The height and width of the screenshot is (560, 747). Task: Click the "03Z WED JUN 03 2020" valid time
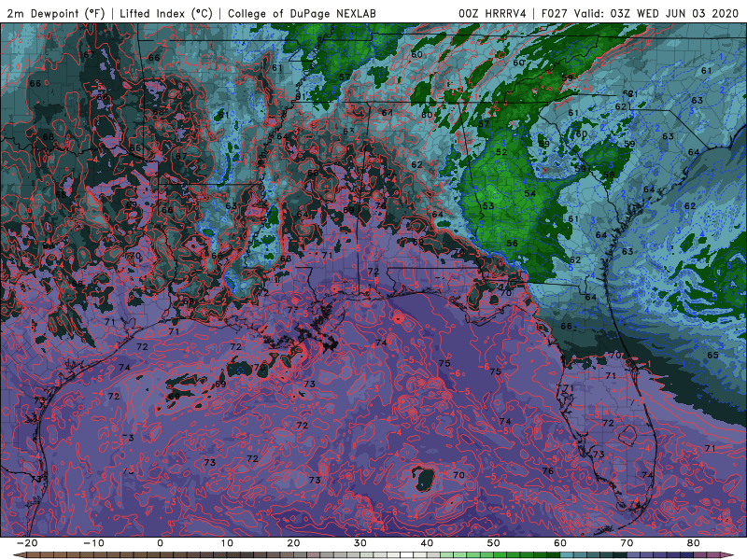pos(674,13)
